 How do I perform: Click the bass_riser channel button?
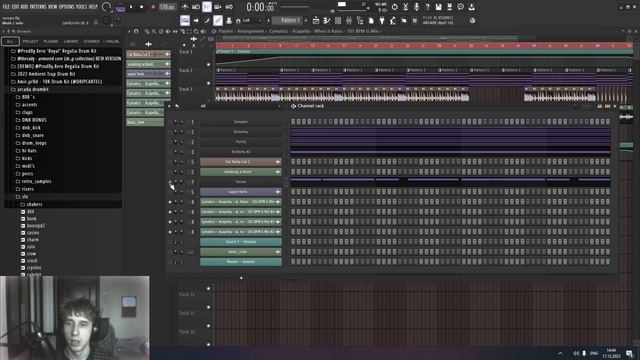[x=241, y=252]
